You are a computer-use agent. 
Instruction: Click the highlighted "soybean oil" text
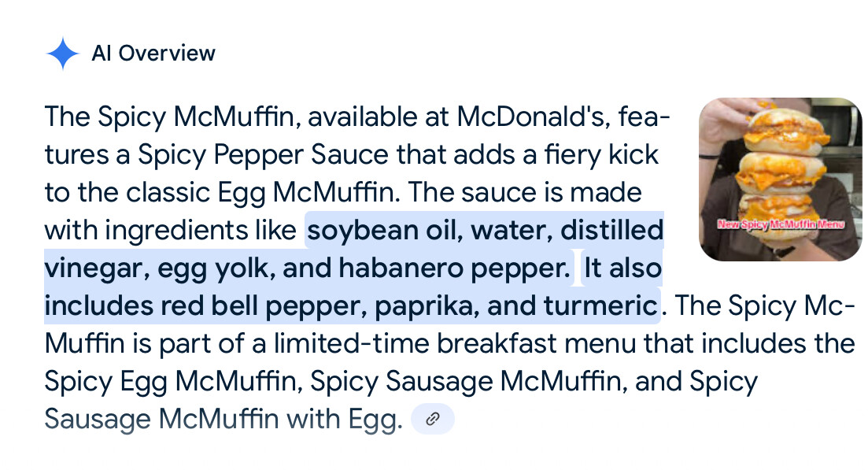(371, 231)
